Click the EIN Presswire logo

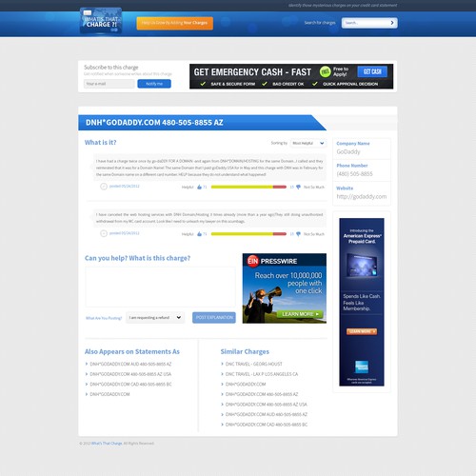pyautogui.click(x=272, y=261)
